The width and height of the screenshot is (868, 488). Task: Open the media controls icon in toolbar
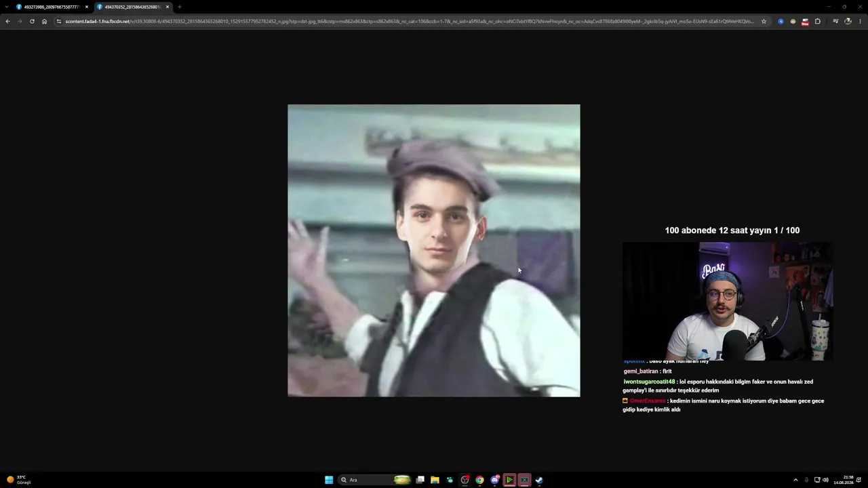pos(835,21)
